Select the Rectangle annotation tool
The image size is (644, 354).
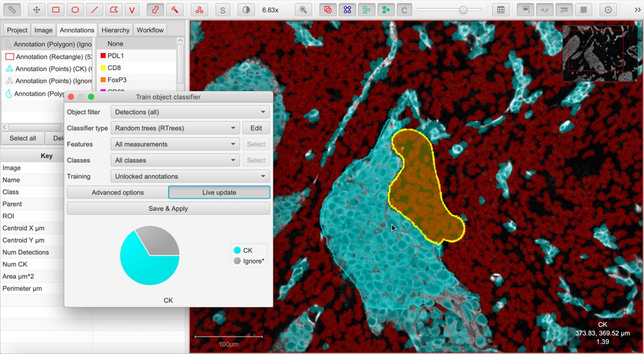point(56,9)
